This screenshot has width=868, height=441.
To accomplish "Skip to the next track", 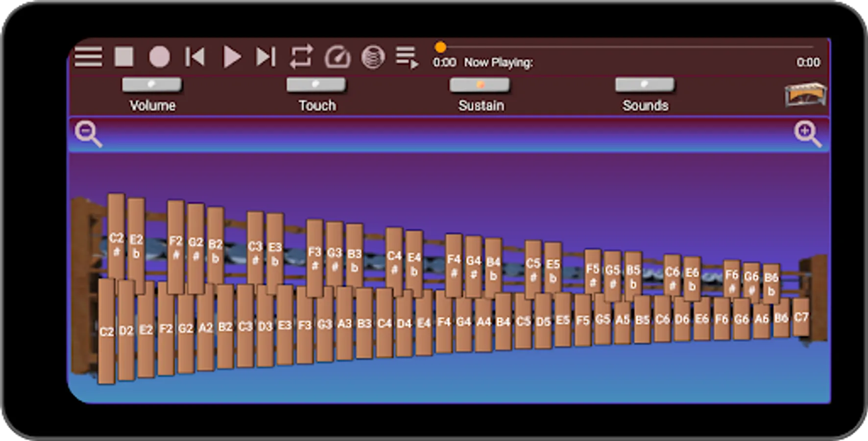I will point(266,57).
